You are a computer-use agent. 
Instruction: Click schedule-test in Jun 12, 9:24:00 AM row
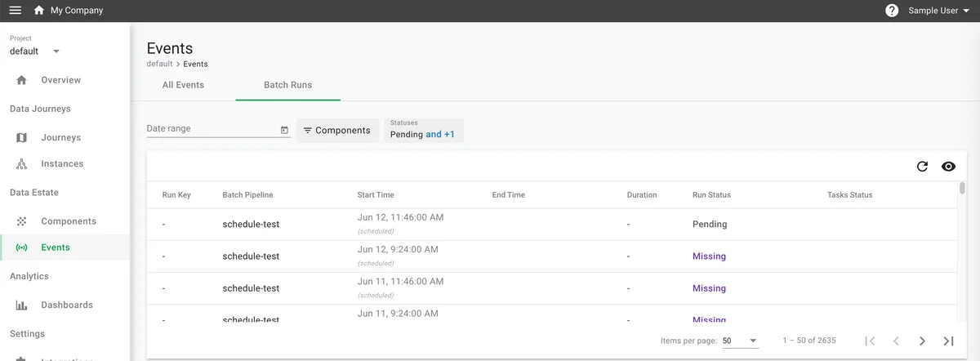point(251,256)
